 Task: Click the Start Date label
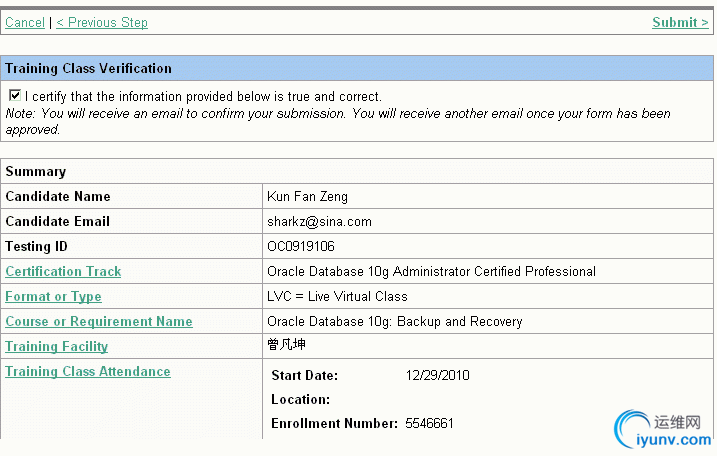coord(305,376)
